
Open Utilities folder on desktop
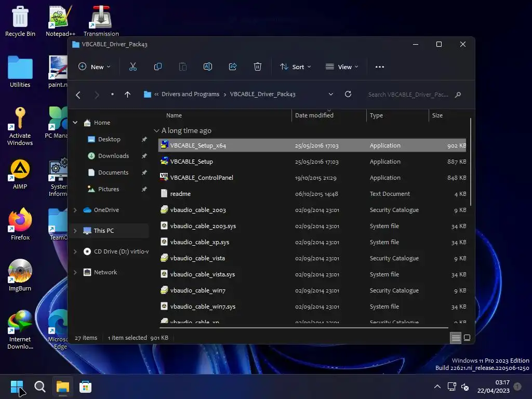pyautogui.click(x=20, y=72)
